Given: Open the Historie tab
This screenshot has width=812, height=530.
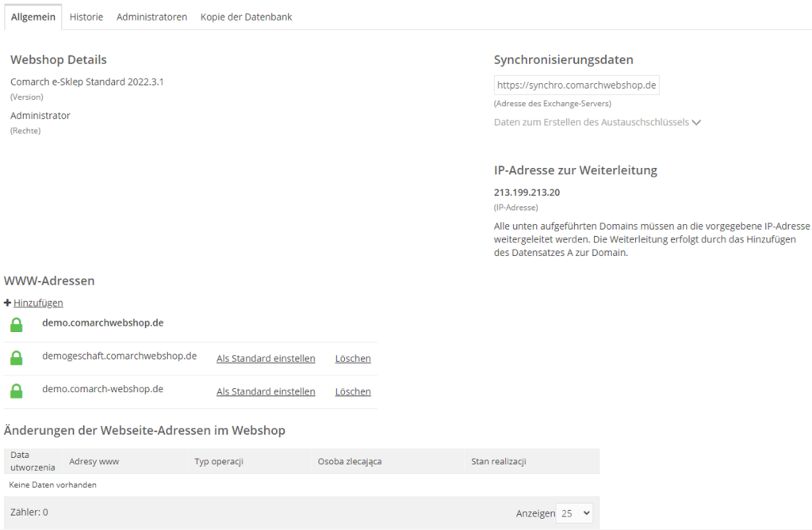Looking at the screenshot, I should tap(86, 17).
